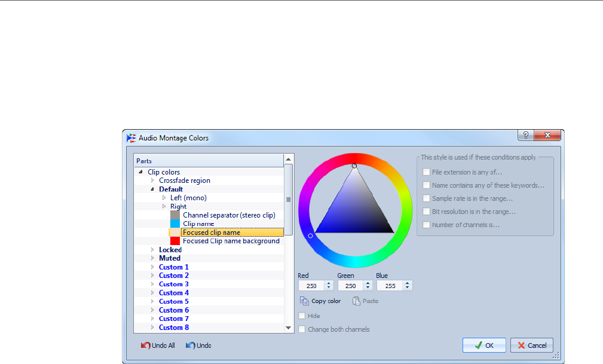Select the Clip name tree item
The width and height of the screenshot is (603, 364).
(198, 224)
